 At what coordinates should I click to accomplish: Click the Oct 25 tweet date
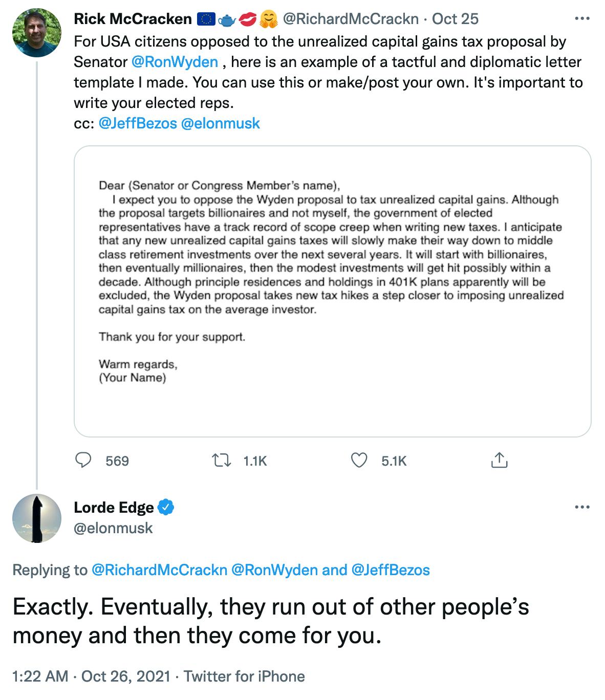pos(455,19)
